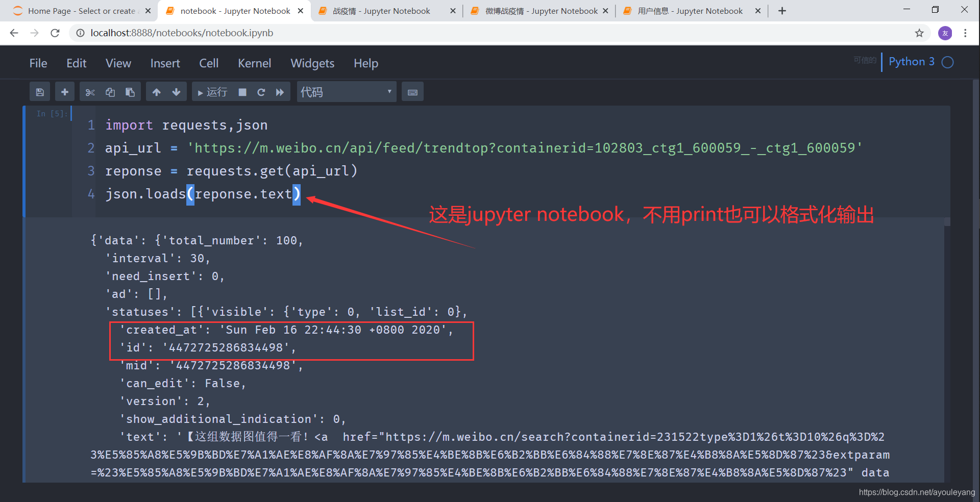980x502 pixels.
Task: Move selected cell down arrow
Action: pyautogui.click(x=176, y=92)
